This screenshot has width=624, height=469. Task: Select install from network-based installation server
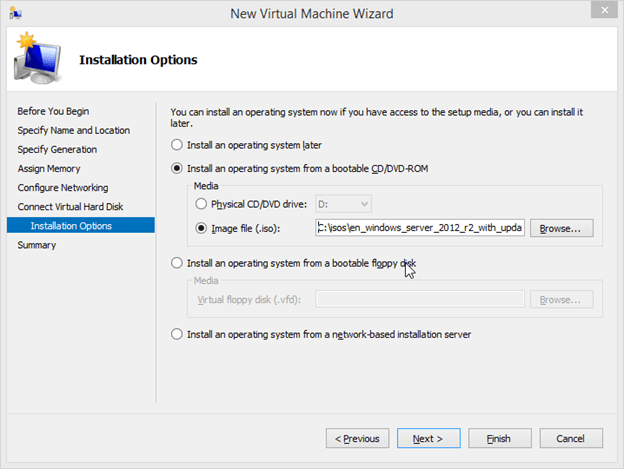point(179,334)
